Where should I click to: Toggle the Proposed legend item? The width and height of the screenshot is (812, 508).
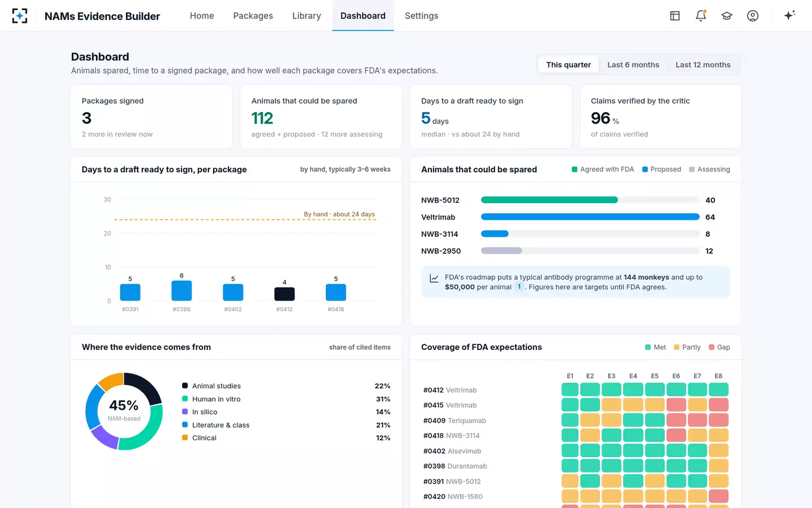click(x=661, y=169)
